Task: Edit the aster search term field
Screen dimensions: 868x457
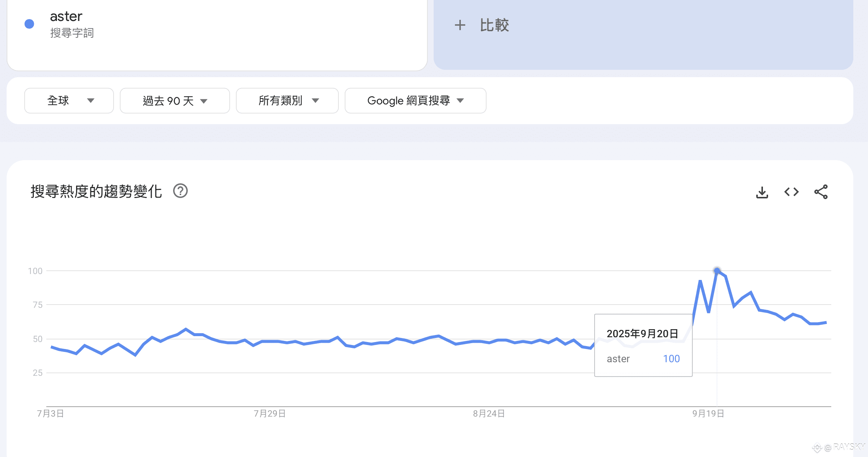Action: (x=66, y=17)
